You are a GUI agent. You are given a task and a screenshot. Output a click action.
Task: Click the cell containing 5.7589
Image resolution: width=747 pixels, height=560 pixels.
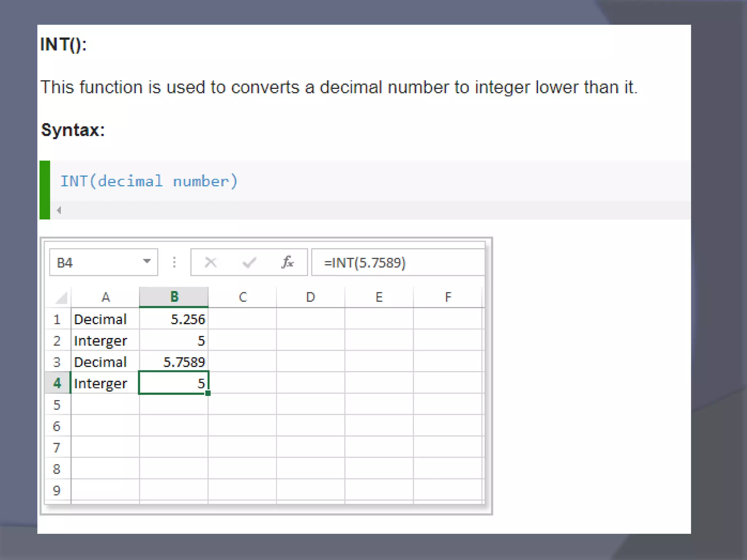174,362
